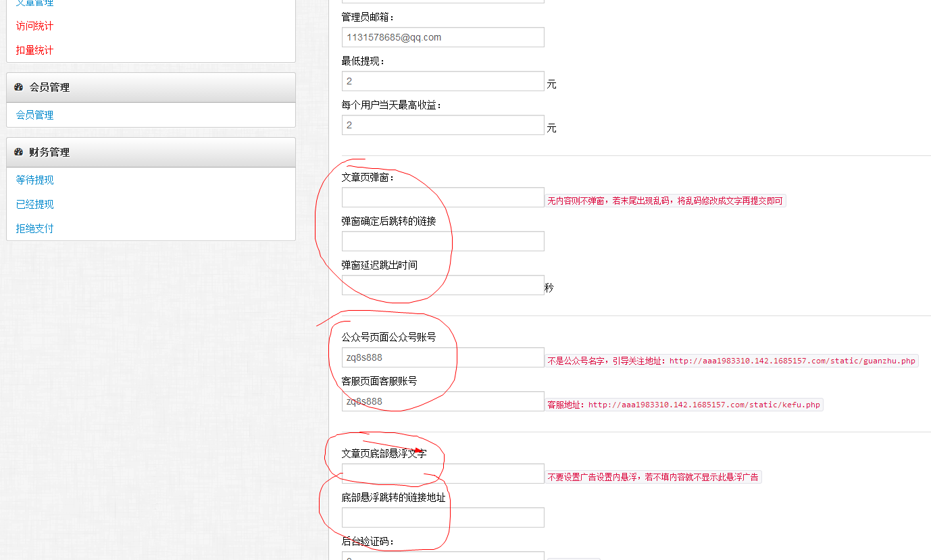Open the 会员管理 link under member section
The height and width of the screenshot is (560, 931).
click(34, 115)
